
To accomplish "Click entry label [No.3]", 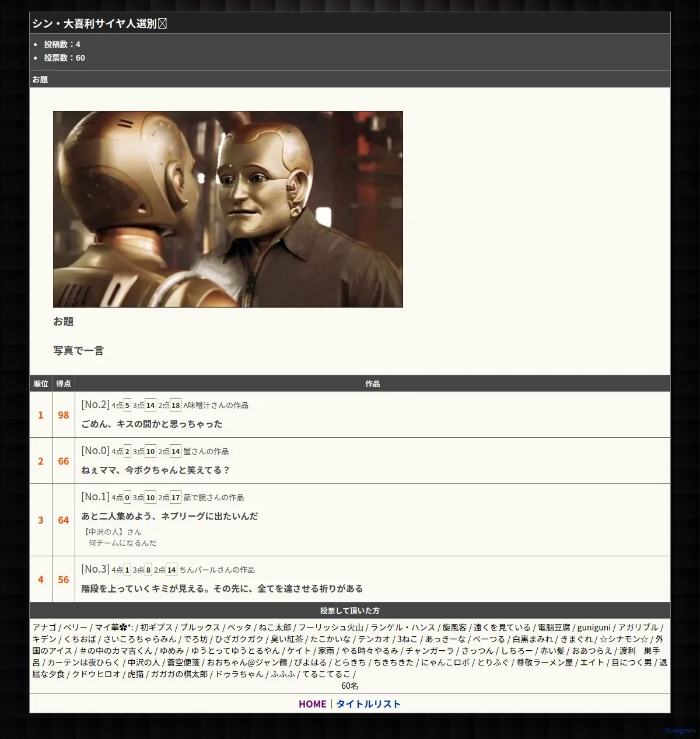I will [95, 569].
